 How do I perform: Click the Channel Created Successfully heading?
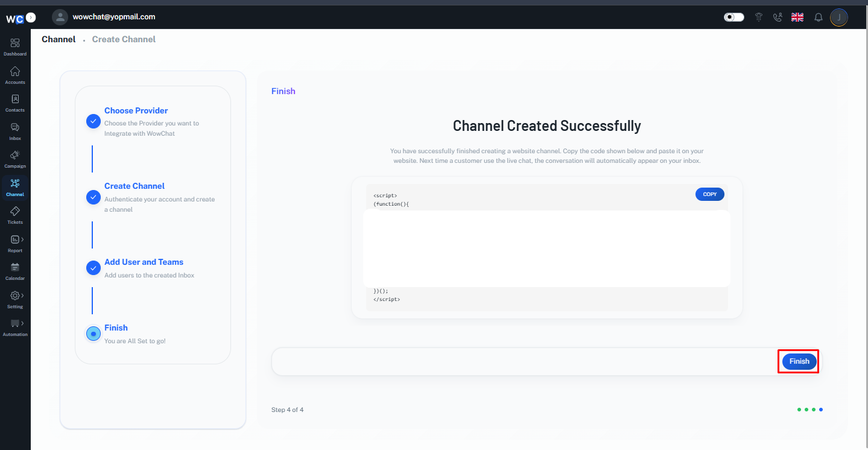[x=546, y=126]
